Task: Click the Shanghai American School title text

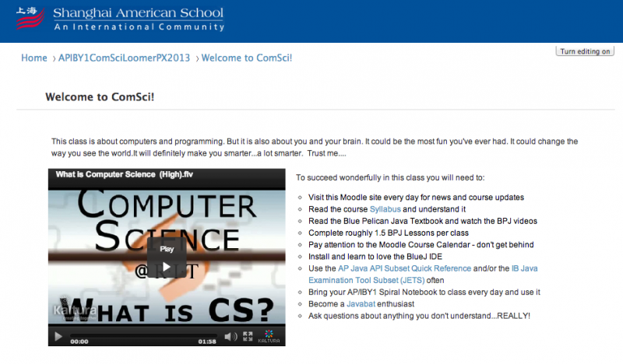Action: pos(139,12)
